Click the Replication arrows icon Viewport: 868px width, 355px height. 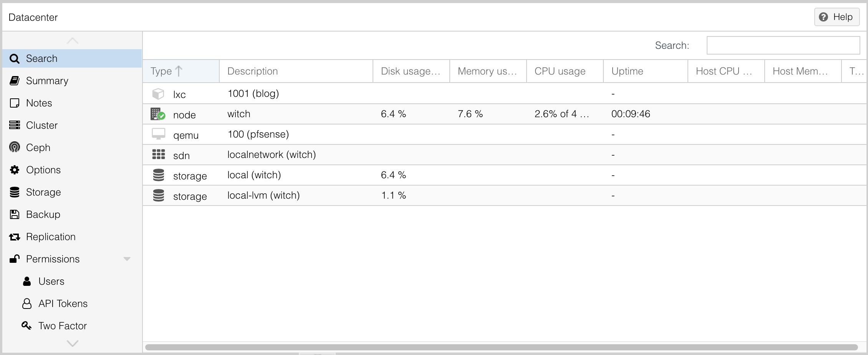tap(15, 237)
